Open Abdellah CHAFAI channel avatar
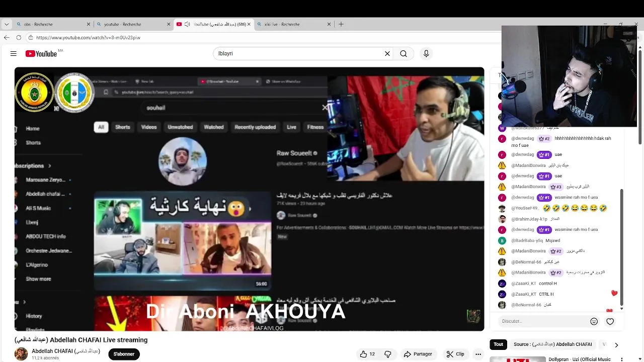 pyautogui.click(x=21, y=354)
